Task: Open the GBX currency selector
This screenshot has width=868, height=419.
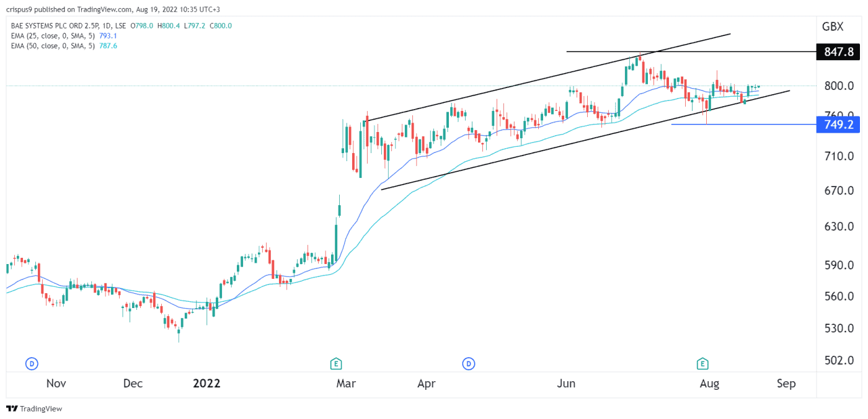Action: point(832,27)
